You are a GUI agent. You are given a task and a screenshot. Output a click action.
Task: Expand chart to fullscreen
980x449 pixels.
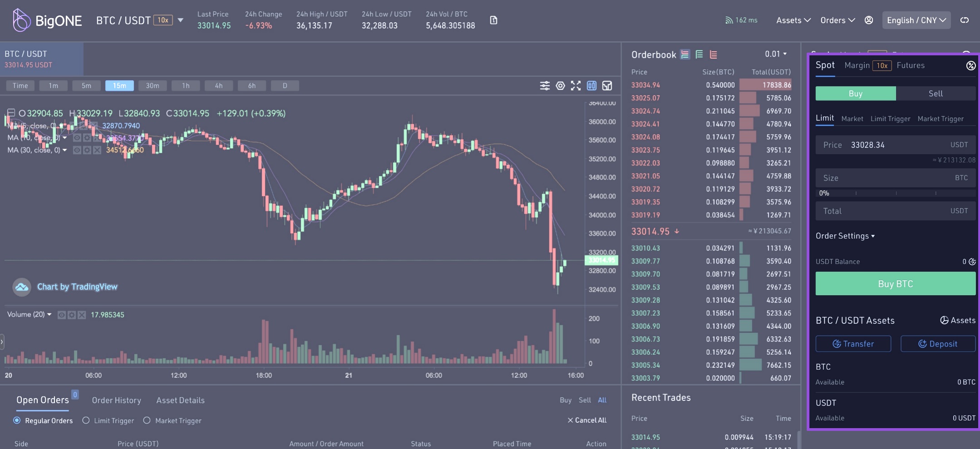576,86
